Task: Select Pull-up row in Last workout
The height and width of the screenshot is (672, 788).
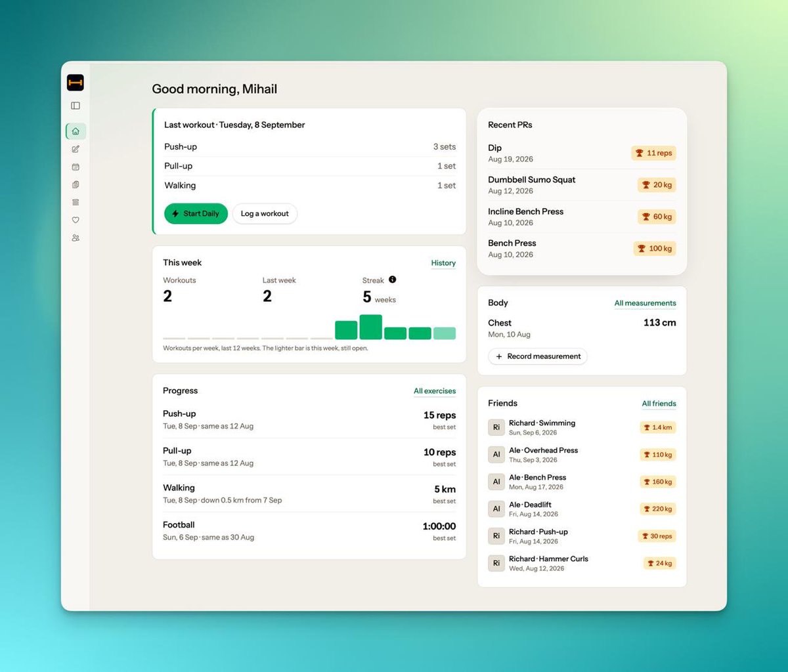Action: pos(310,166)
